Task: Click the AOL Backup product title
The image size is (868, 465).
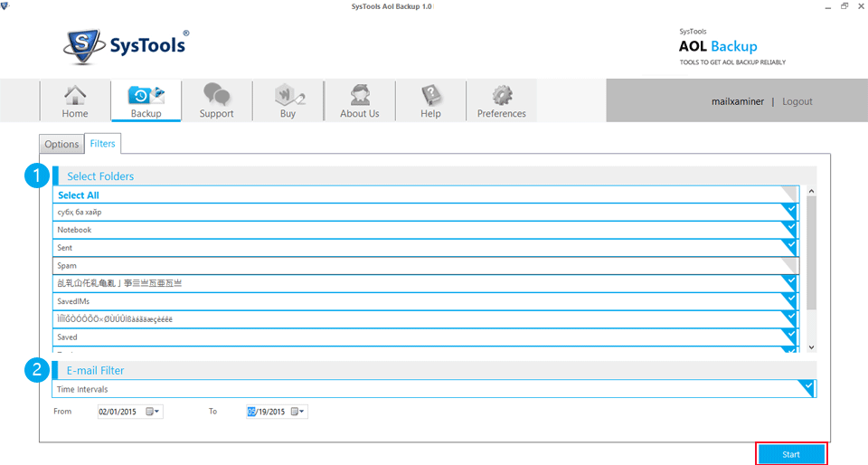Action: (718, 46)
